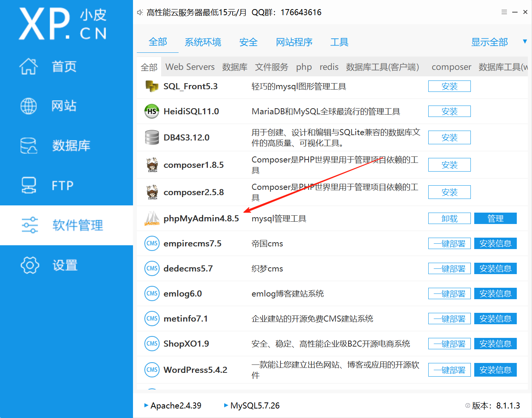The height and width of the screenshot is (418, 532).
Task: Open the hamburger menu in title bar
Action: (x=504, y=12)
